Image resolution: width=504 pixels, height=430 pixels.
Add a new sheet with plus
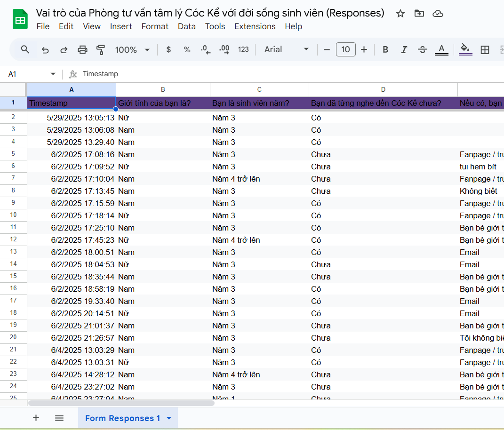coord(36,418)
